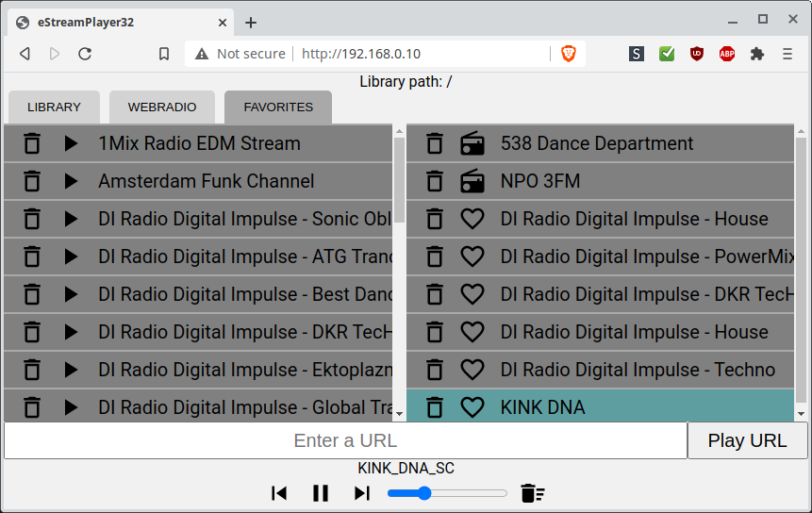Bookmark this page
The image size is (812, 513).
pos(164,54)
